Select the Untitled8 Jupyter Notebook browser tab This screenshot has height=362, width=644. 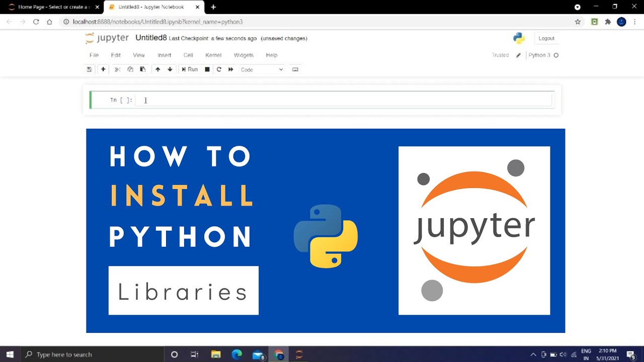(151, 7)
